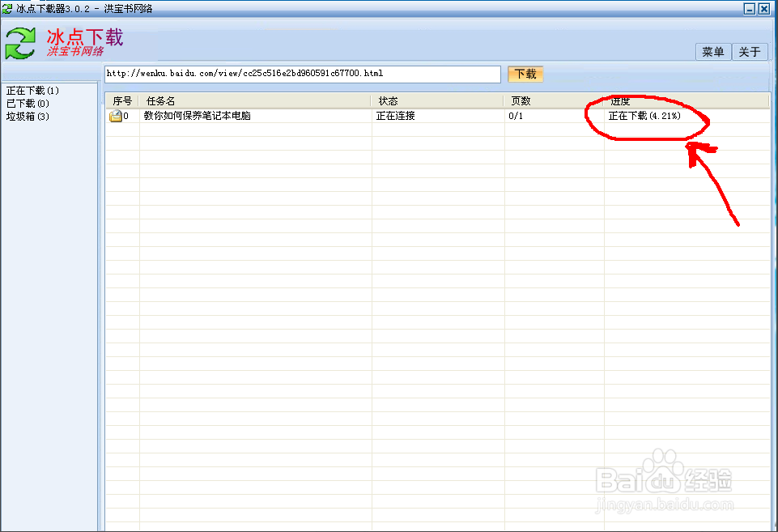Select 正在下载 (1) in sidebar
Screen dimensions: 778x532
point(32,91)
